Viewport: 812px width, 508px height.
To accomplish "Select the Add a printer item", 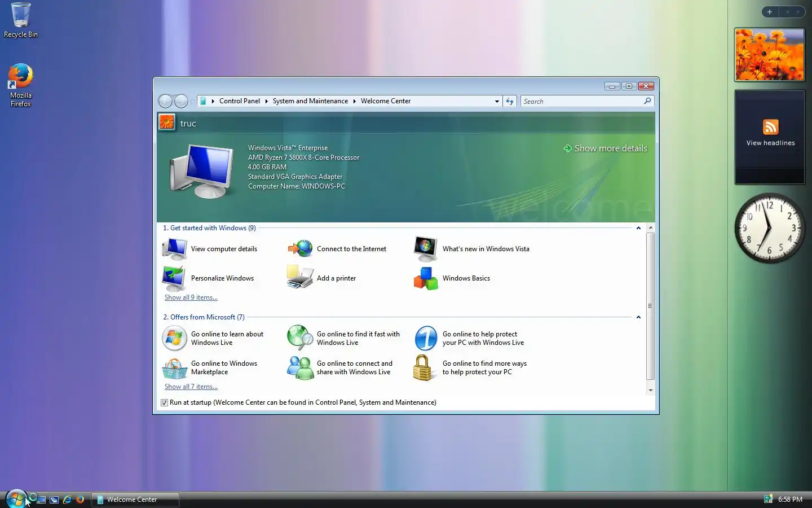I will point(321,278).
